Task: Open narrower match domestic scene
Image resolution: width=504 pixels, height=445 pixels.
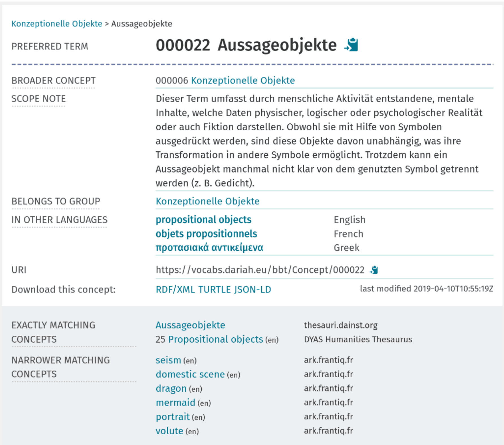Action: (x=190, y=374)
